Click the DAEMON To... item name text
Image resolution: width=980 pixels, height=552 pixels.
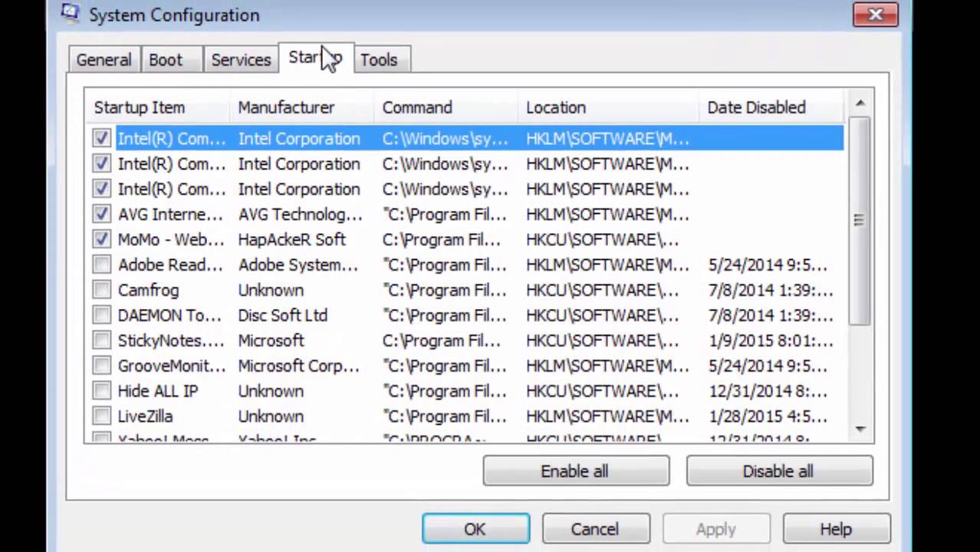(x=169, y=315)
